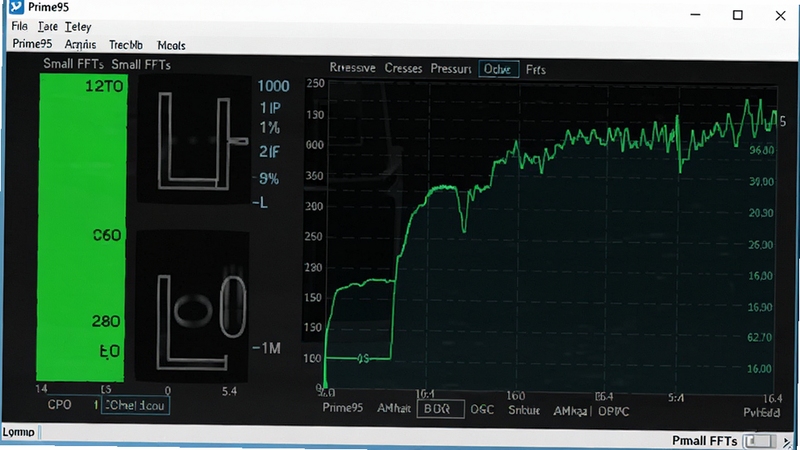
Task: Select the Arnris menu item
Action: click(x=80, y=45)
